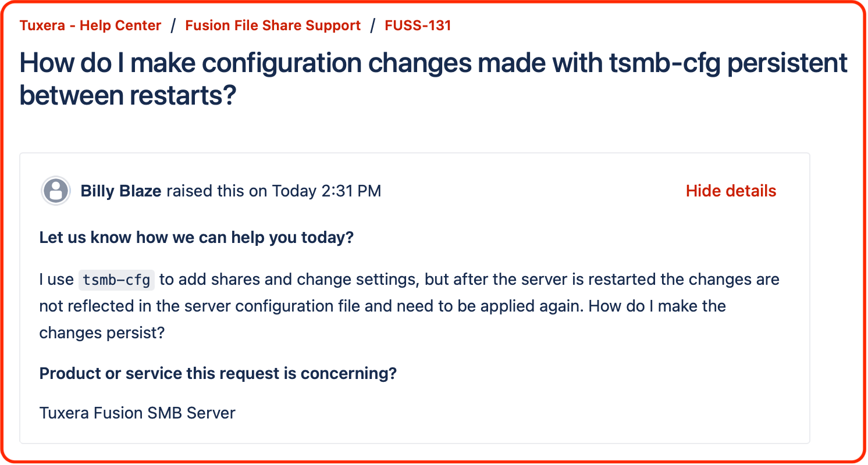
Task: Select the FUSS-131 breadcrumb item
Action: click(x=417, y=25)
